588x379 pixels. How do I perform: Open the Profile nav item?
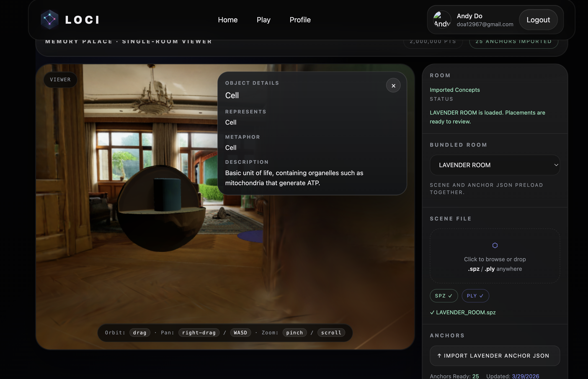300,20
